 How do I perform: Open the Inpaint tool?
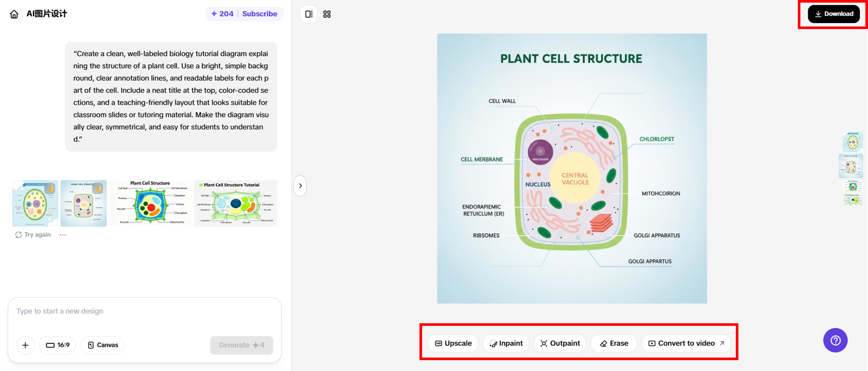coord(506,343)
